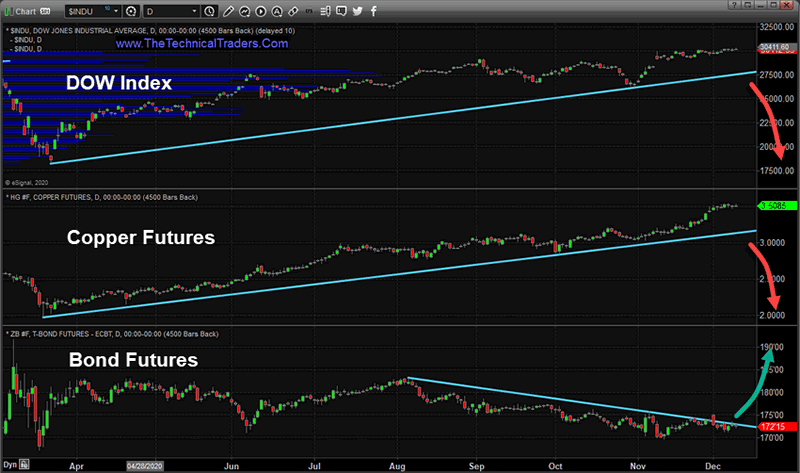Click the 180'00 bond axis value
The width and height of the screenshot is (800, 473).
[772, 392]
